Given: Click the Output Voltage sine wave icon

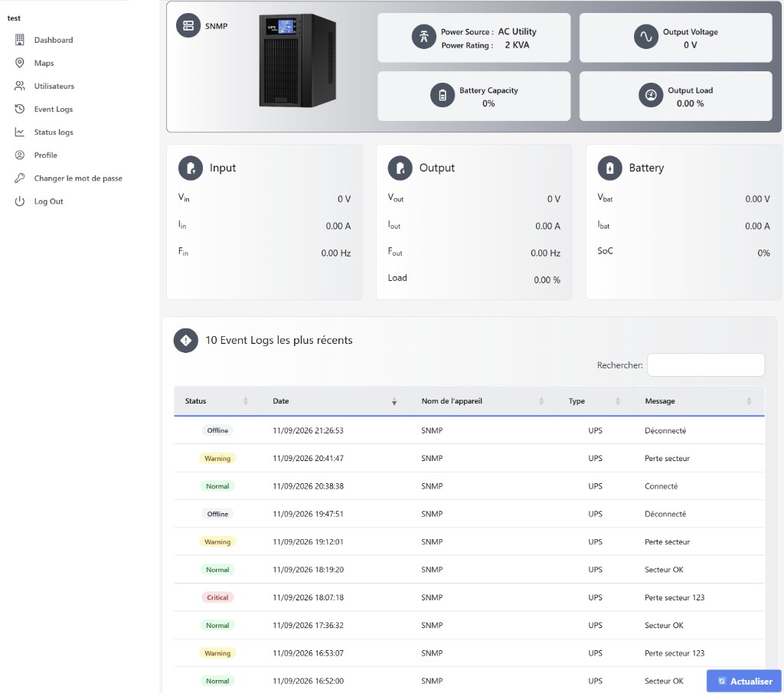Looking at the screenshot, I should (x=646, y=37).
